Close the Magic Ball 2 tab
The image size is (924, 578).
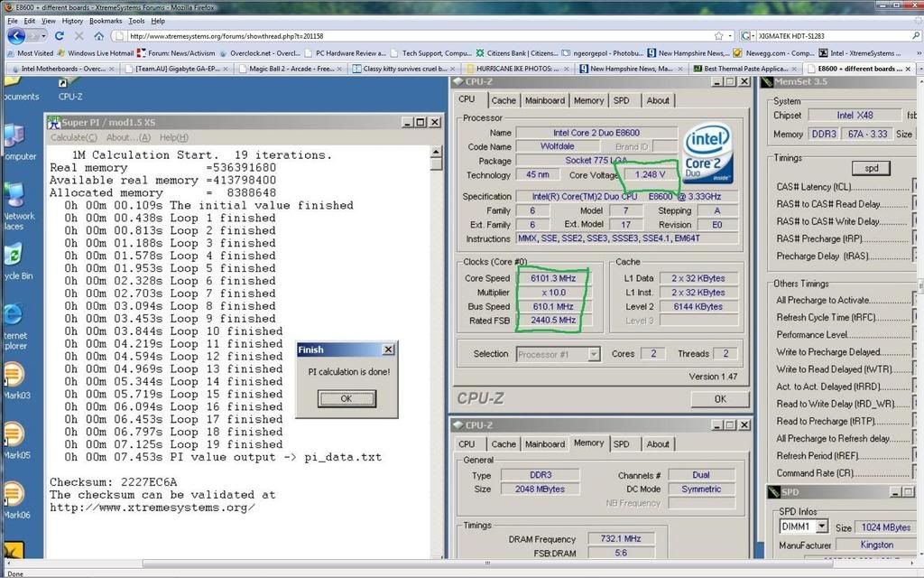pos(338,69)
